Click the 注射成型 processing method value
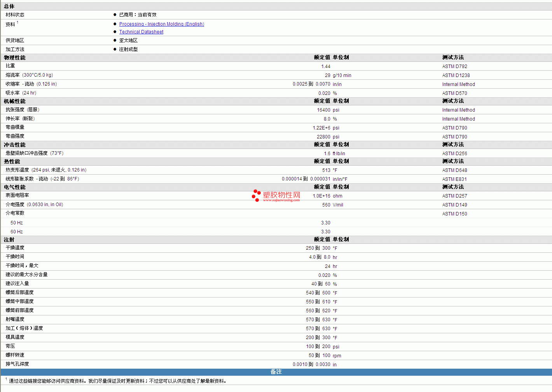Viewport: 552px width, 392px height. [128, 49]
